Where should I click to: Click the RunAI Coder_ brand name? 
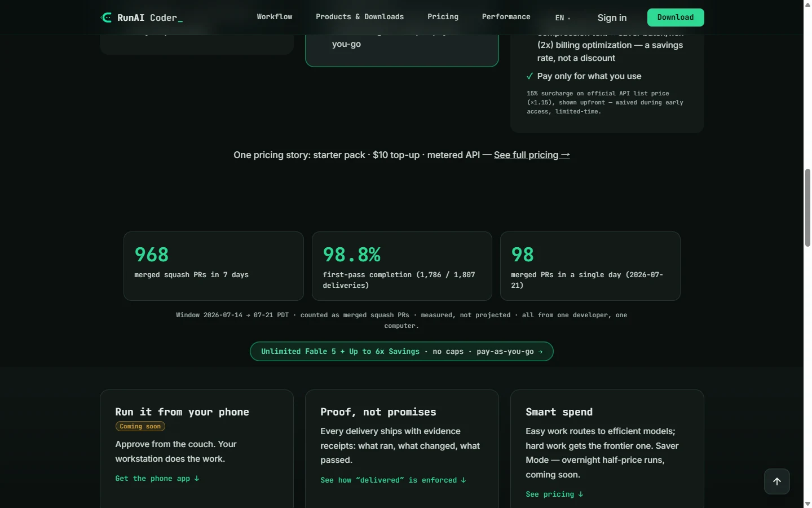(150, 18)
